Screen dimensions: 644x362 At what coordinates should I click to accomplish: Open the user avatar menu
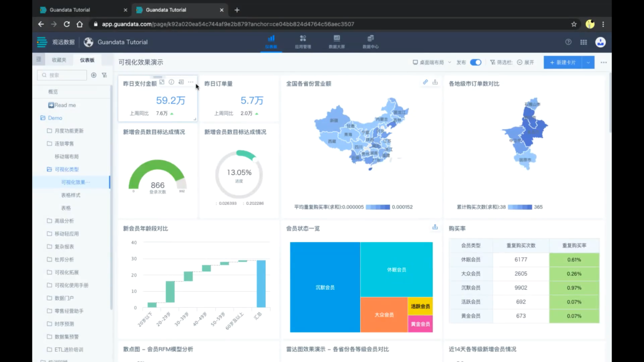point(601,42)
